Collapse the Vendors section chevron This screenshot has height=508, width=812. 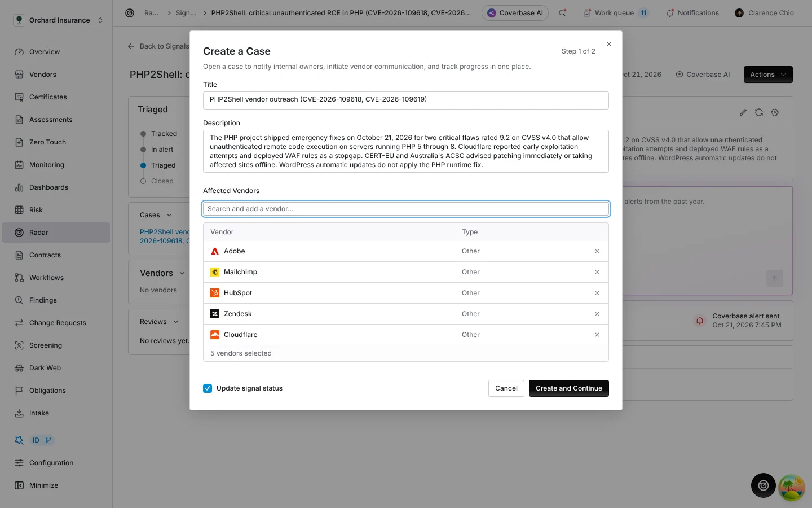point(182,273)
